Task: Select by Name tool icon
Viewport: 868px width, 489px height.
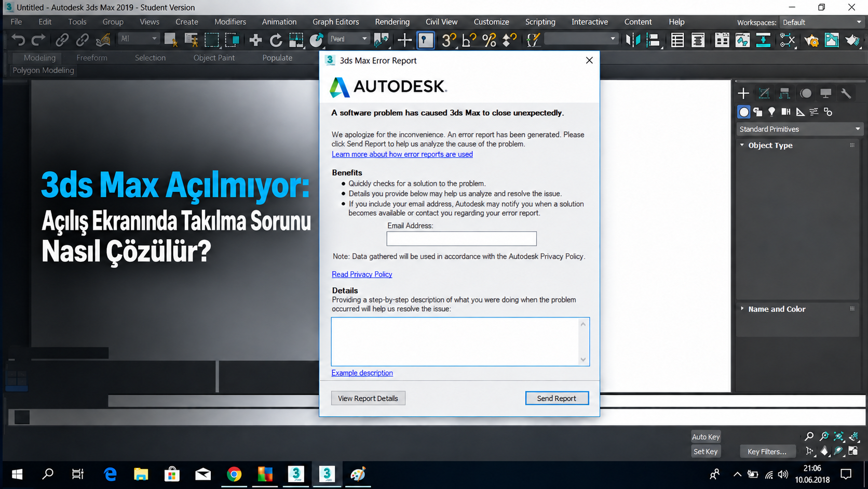Action: click(191, 40)
